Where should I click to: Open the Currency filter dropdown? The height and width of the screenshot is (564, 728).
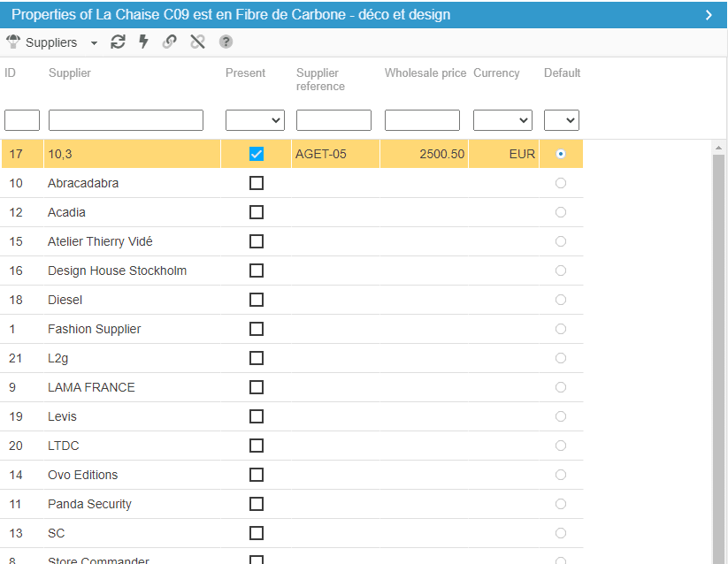coord(502,120)
